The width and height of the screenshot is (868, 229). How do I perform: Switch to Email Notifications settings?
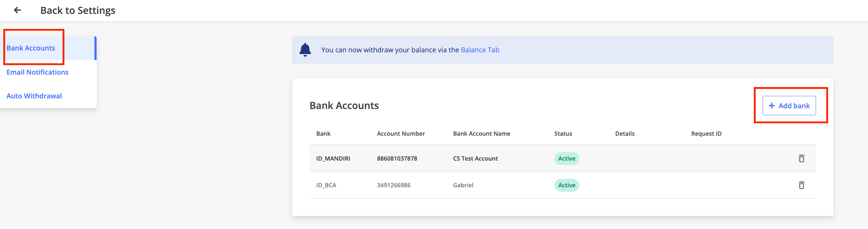pyautogui.click(x=37, y=72)
